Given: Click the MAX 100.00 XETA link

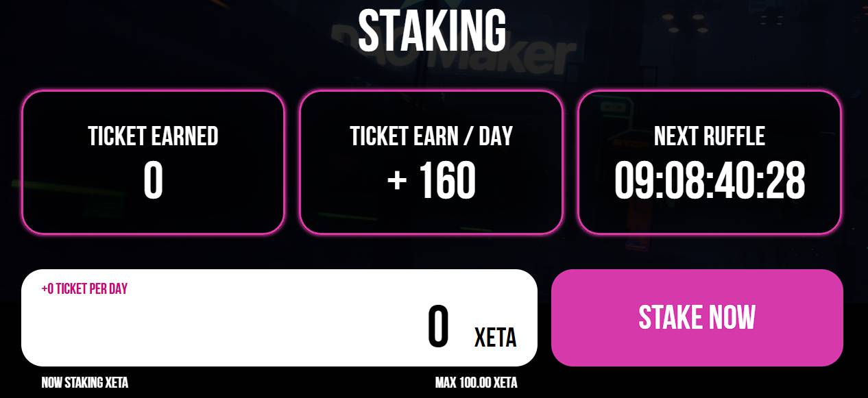Looking at the screenshot, I should point(476,382).
